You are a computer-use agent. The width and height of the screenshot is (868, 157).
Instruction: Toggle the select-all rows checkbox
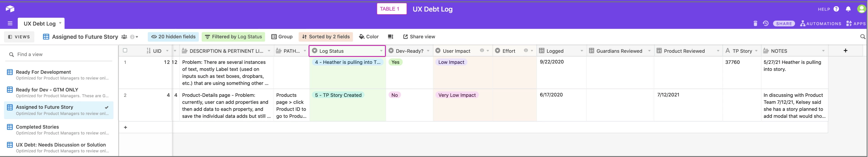(125, 50)
